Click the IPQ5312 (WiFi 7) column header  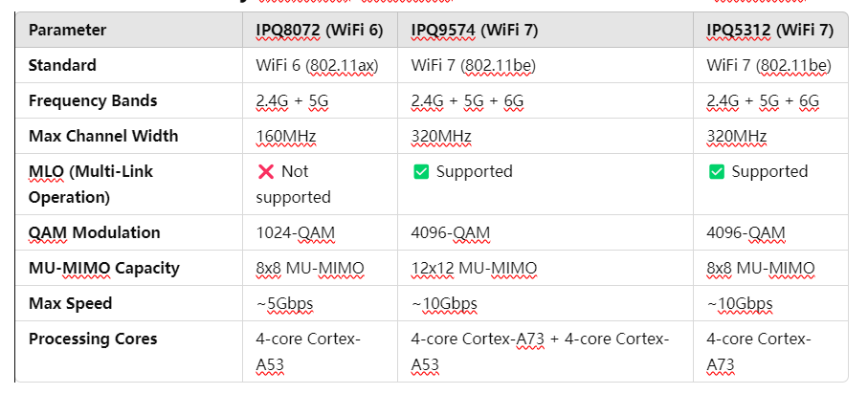pyautogui.click(x=769, y=30)
